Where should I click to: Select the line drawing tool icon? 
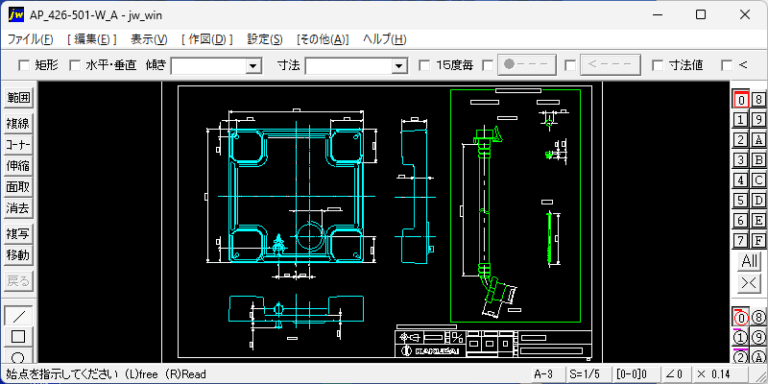(x=18, y=316)
